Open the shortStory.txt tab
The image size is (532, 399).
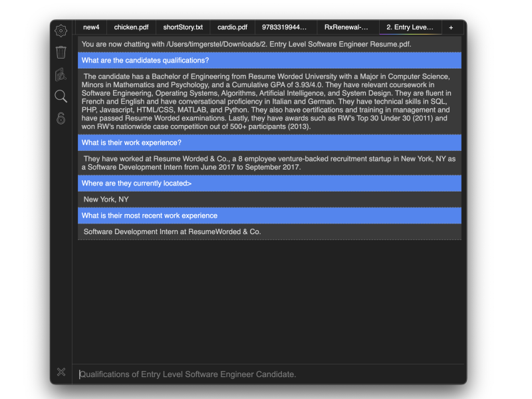pos(183,27)
